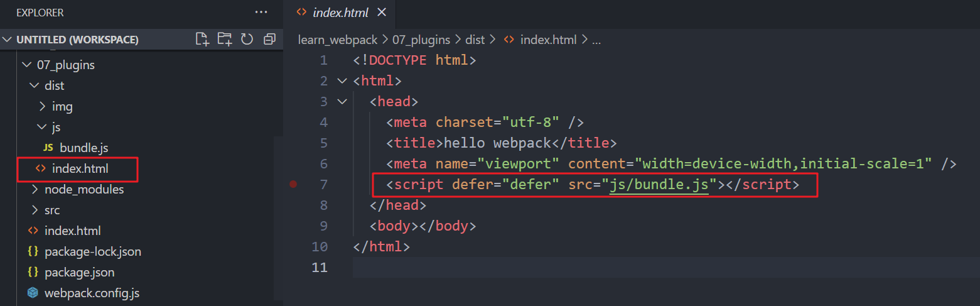980x306 pixels.
Task: Close the index.html editor tab
Action: click(382, 13)
